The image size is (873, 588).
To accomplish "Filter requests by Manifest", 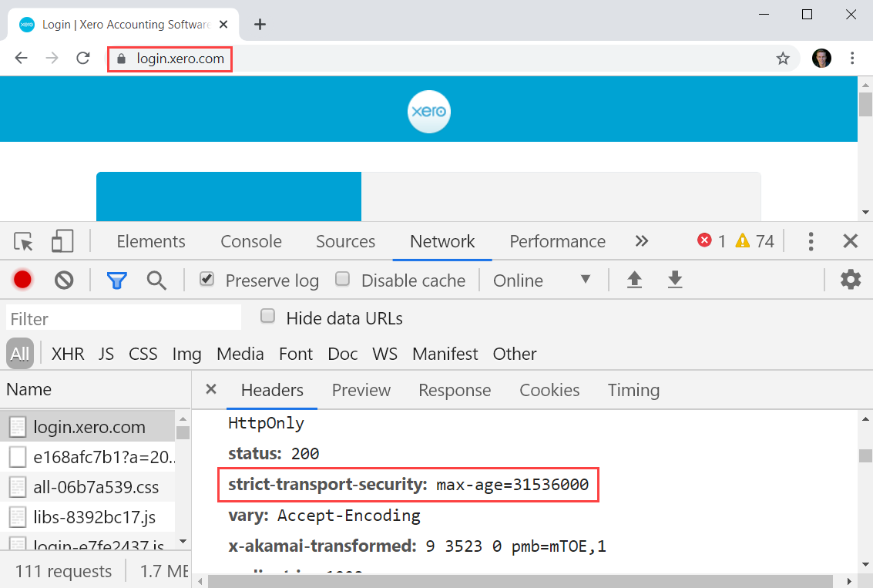I will [x=445, y=354].
